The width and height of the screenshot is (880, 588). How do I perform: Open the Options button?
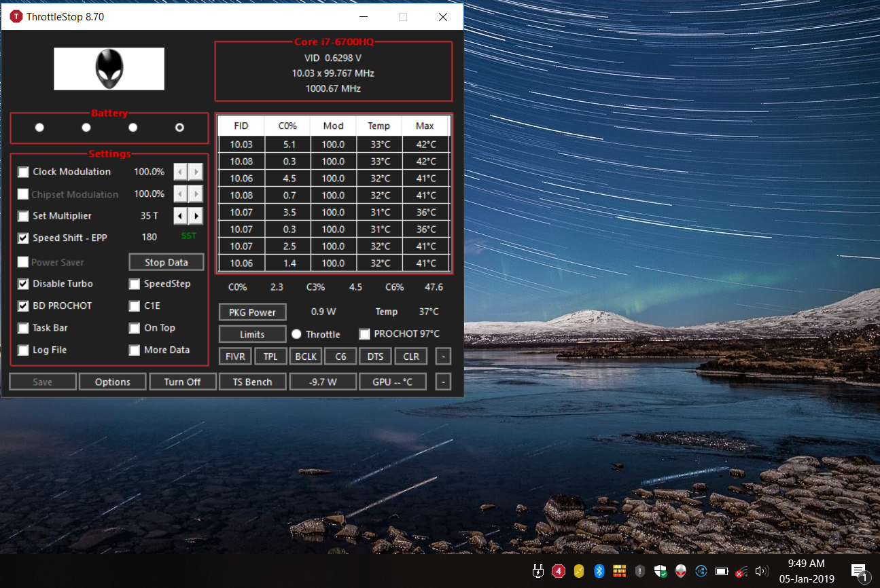click(112, 382)
